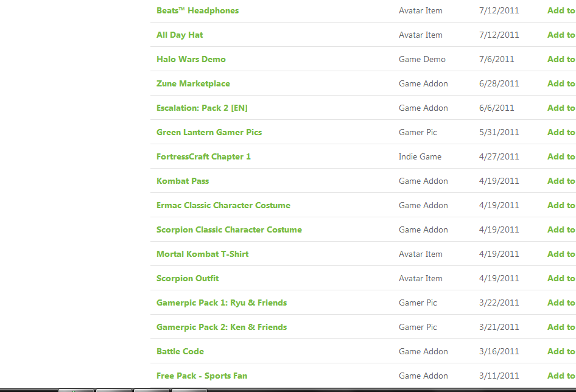The height and width of the screenshot is (392, 576).
Task: Open the Mortal Kombat T-Shirt link
Action: coord(202,254)
